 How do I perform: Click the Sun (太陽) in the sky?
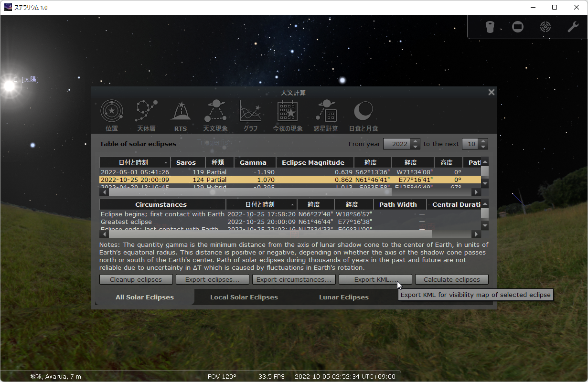(9, 85)
